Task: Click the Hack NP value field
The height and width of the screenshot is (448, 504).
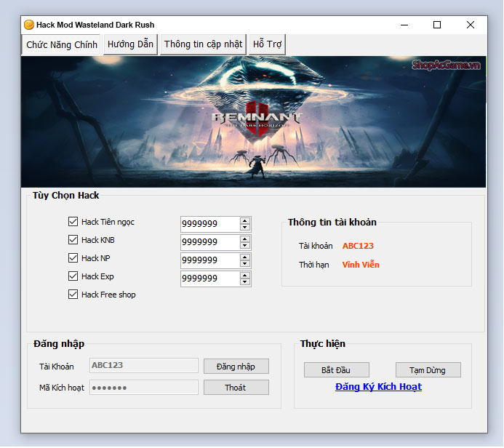Action: coord(210,260)
